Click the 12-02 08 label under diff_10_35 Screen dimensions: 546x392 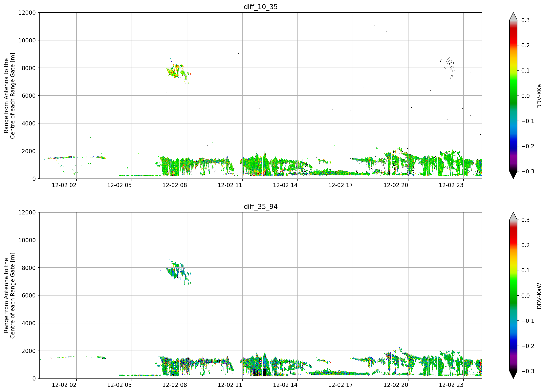175,185
